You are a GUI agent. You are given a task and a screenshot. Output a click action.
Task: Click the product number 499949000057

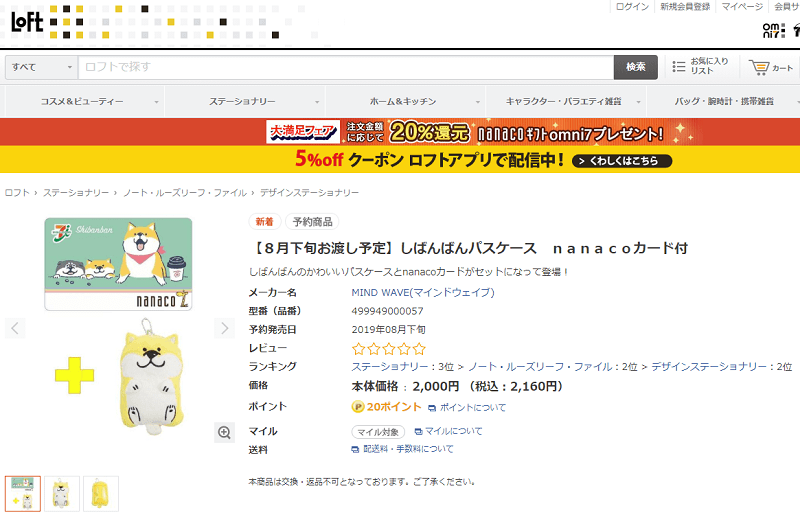point(387,311)
